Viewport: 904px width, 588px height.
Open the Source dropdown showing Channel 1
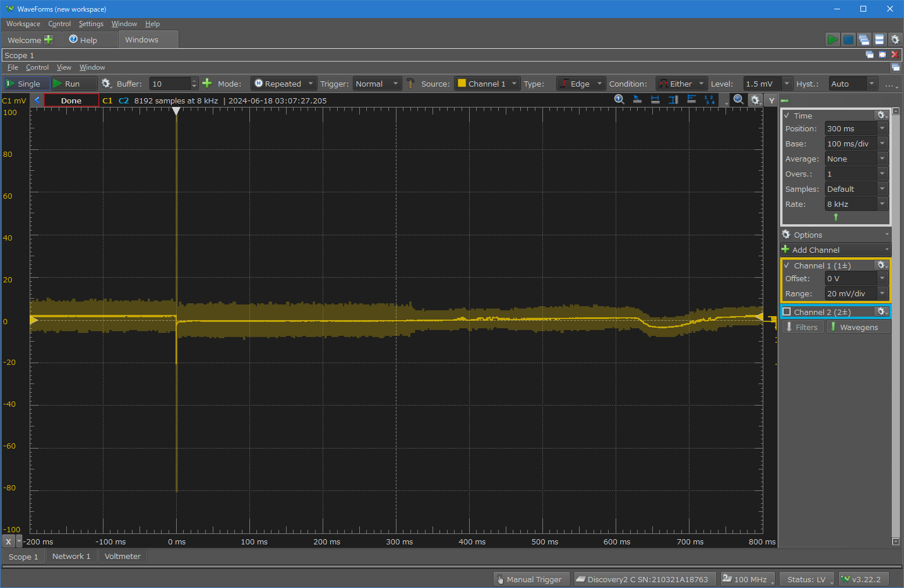tap(487, 84)
